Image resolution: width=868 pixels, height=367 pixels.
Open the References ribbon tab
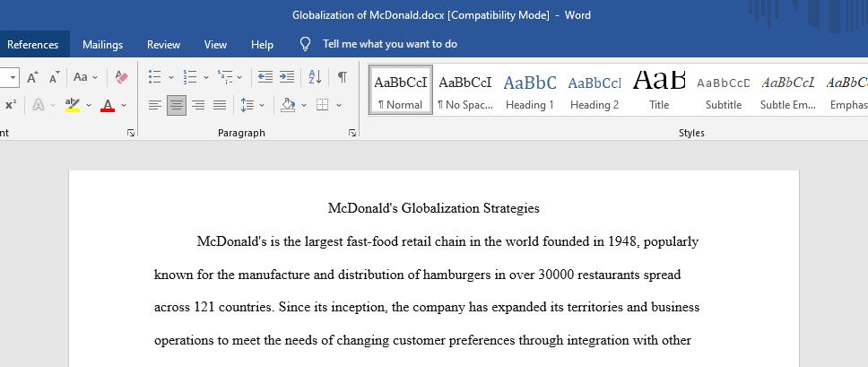[32, 45]
